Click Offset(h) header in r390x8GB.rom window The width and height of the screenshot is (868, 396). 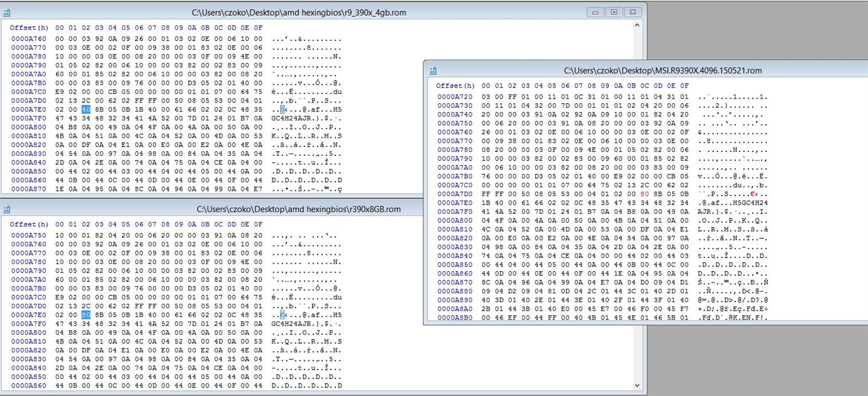pos(29,224)
